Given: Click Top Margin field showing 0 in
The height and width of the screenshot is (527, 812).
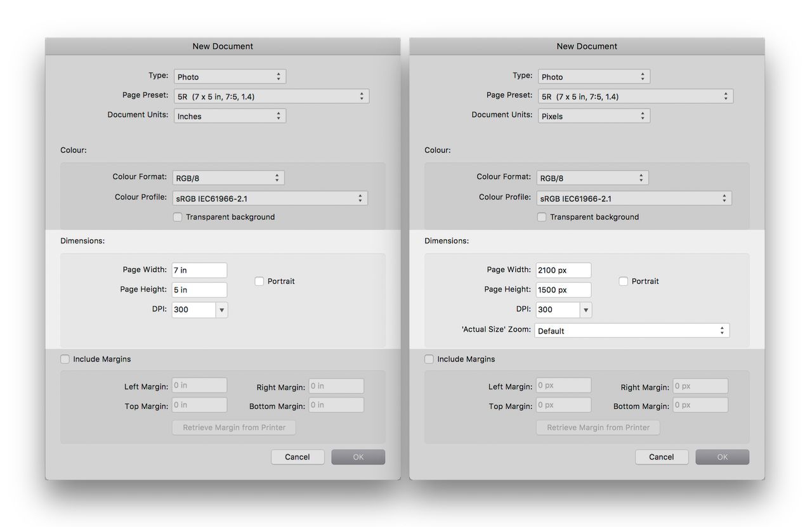Looking at the screenshot, I should [x=199, y=405].
